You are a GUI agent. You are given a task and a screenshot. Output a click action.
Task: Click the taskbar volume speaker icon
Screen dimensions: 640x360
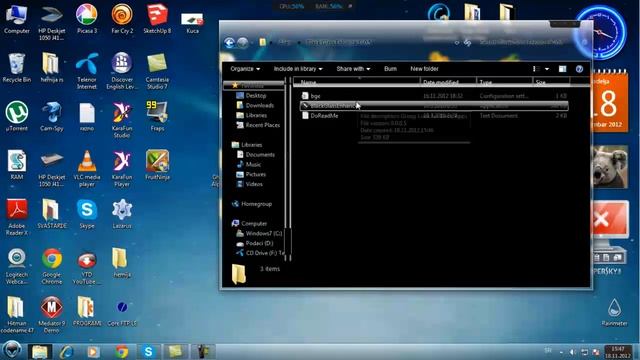(572, 352)
